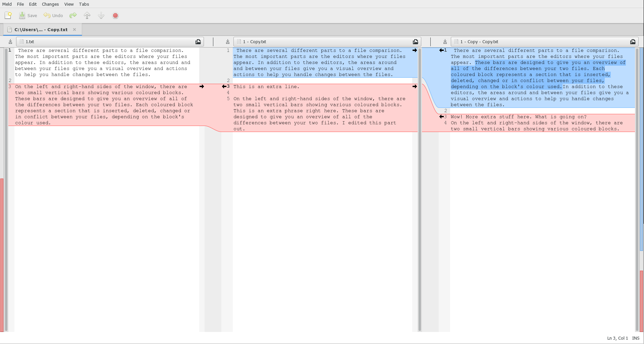
Task: Browse for file in 1 - Copy - Copy.txt pane
Action: point(633,42)
